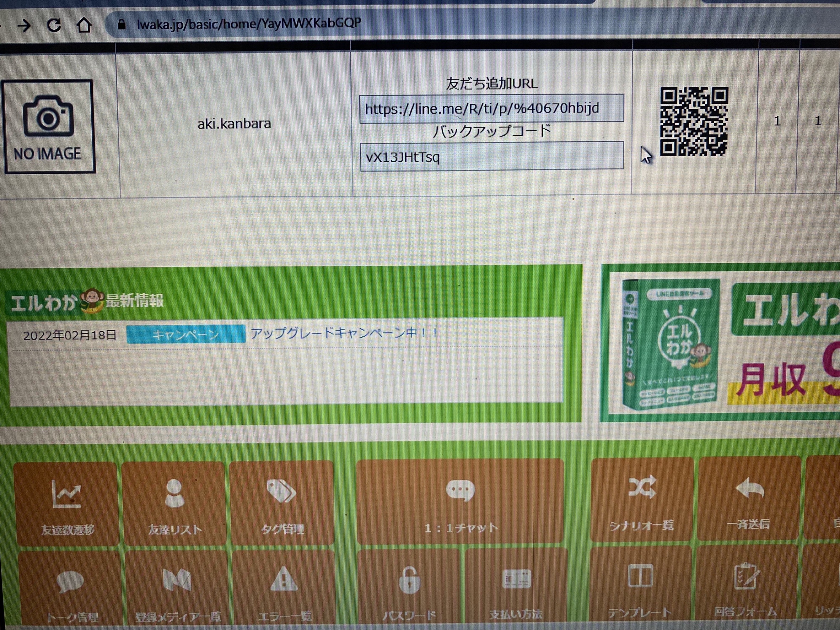Open シナリオ一覧 shuffle icon tile
840x630 pixels.
(x=642, y=499)
